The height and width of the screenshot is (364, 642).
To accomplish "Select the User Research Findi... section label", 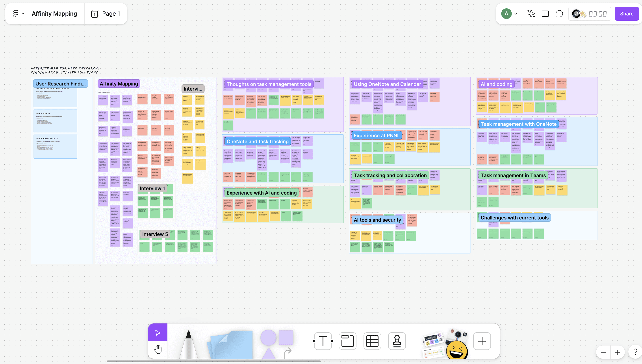I will click(x=60, y=84).
